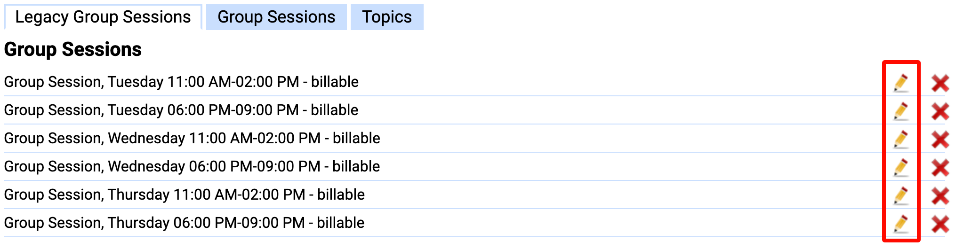This screenshot has width=980, height=249.
Task: Click the Group Sessions heading
Action: coord(73,49)
